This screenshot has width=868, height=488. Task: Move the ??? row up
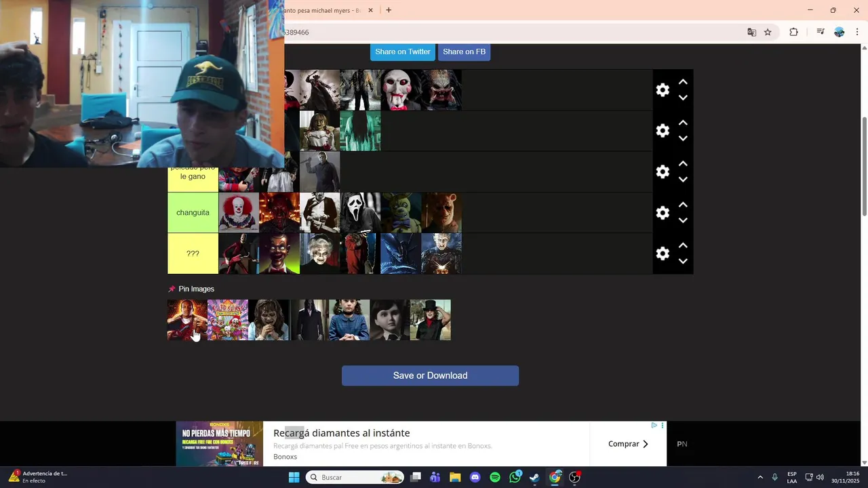pos(683,245)
